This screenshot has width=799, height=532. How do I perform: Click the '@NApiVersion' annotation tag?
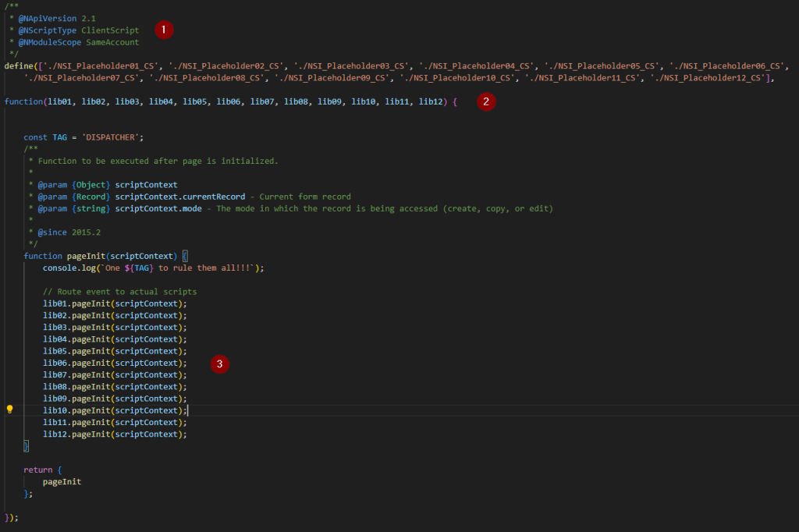pyautogui.click(x=48, y=19)
